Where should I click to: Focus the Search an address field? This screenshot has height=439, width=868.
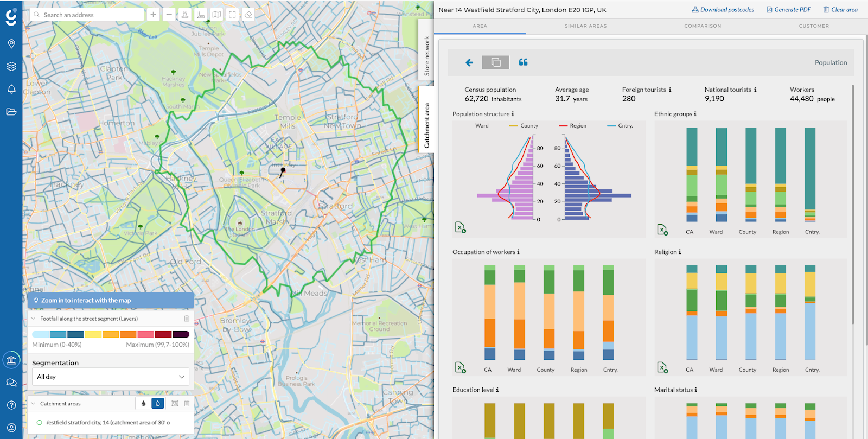[x=87, y=15]
